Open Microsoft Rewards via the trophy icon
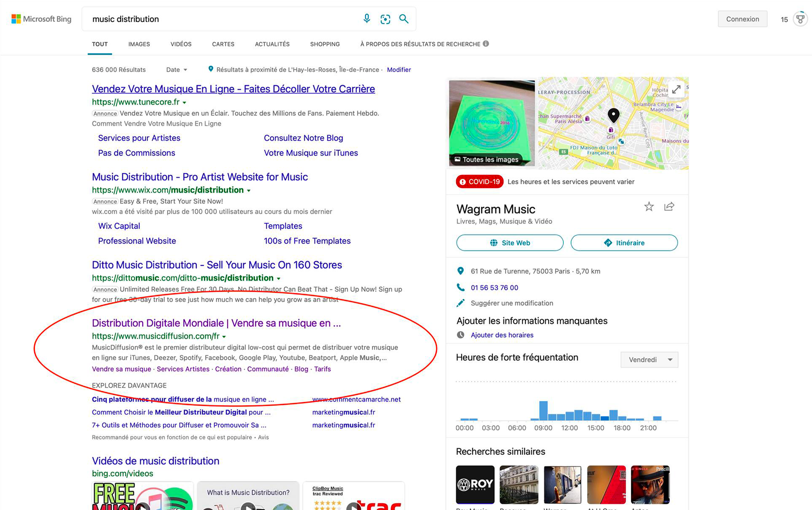 pyautogui.click(x=801, y=19)
